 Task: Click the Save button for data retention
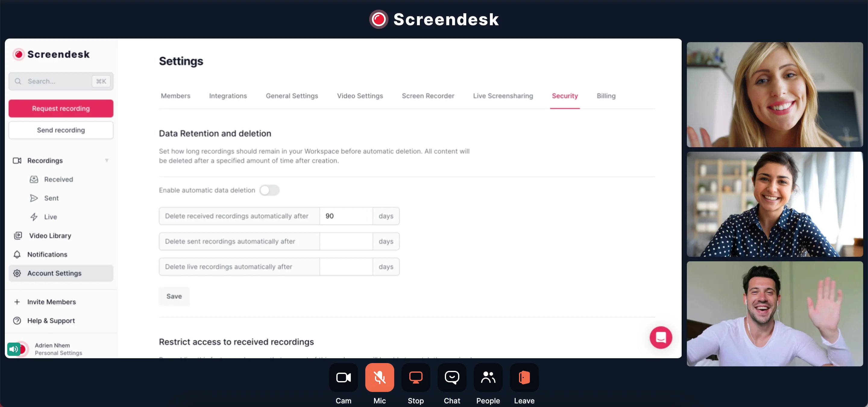click(x=173, y=296)
